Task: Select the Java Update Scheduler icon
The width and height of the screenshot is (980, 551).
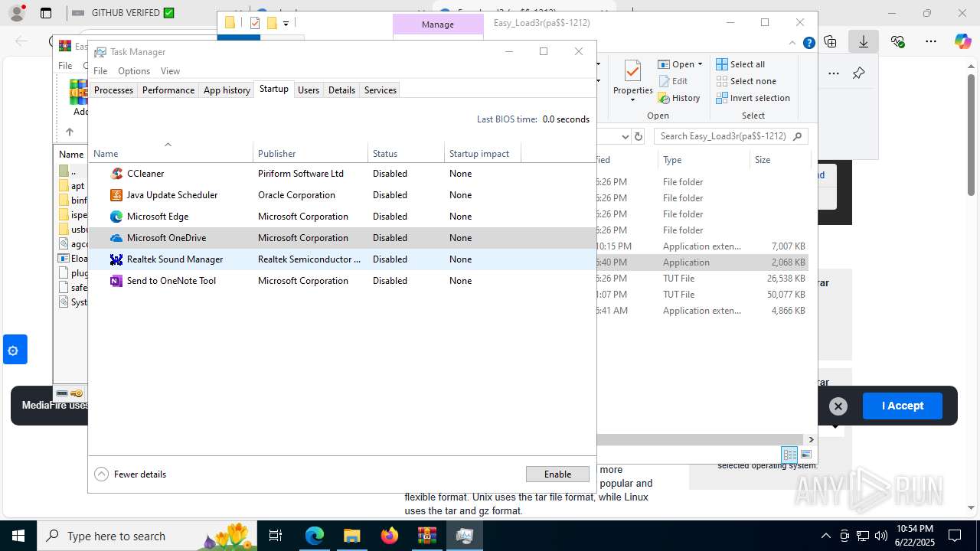Action: [x=116, y=195]
